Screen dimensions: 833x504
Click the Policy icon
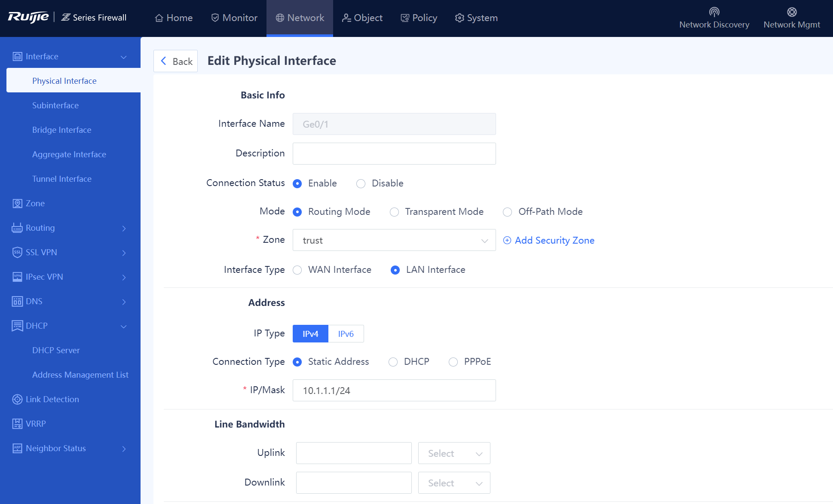click(405, 18)
